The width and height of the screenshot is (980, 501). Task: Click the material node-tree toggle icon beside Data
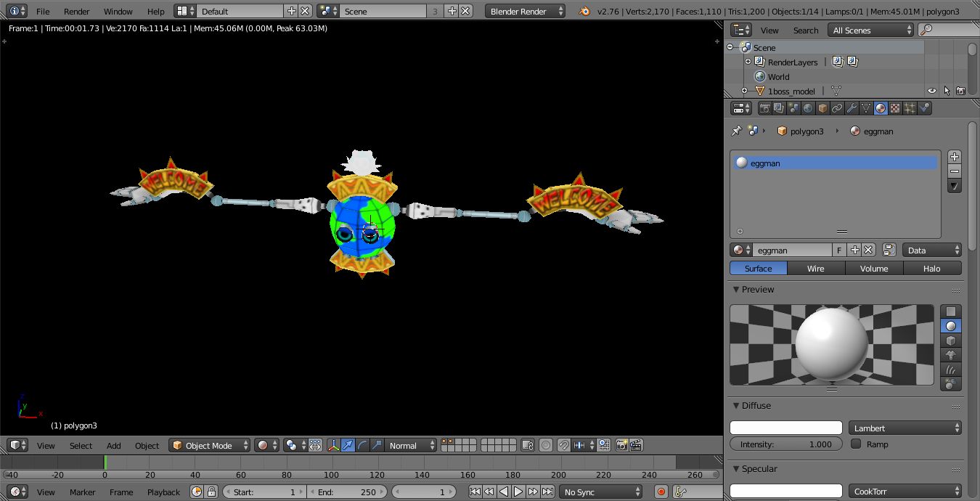889,250
